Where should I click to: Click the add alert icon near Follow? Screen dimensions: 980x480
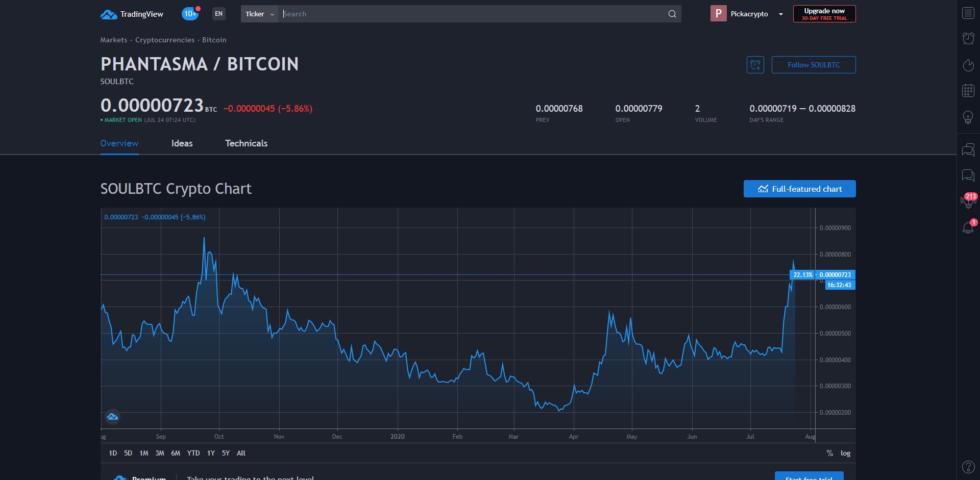click(755, 65)
